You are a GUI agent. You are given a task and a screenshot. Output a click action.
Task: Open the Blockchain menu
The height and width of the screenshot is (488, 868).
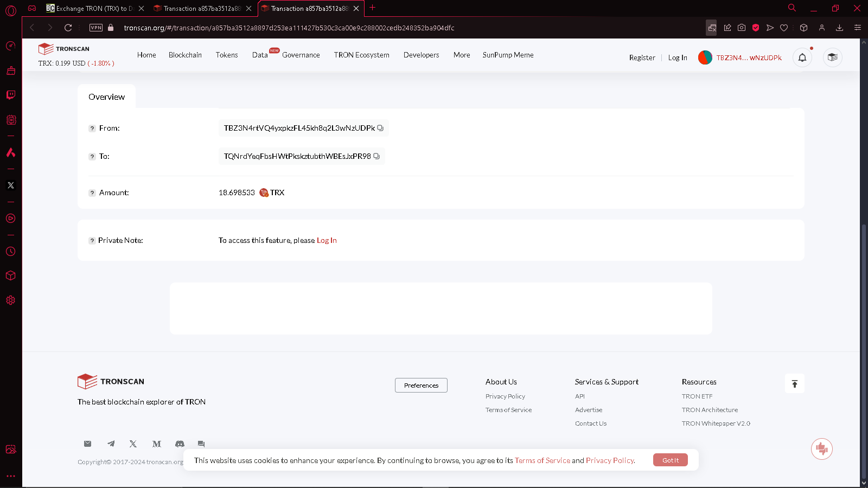[185, 55]
